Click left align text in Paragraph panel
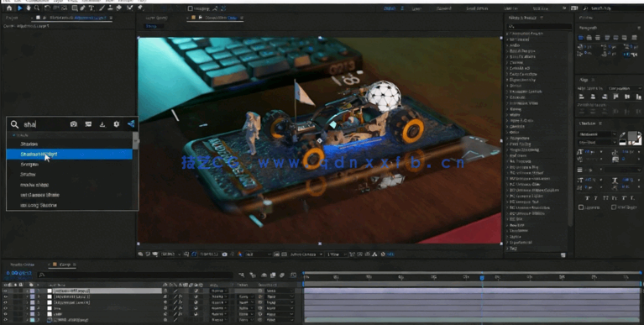Viewport: 644px width, 325px height. coord(581,38)
